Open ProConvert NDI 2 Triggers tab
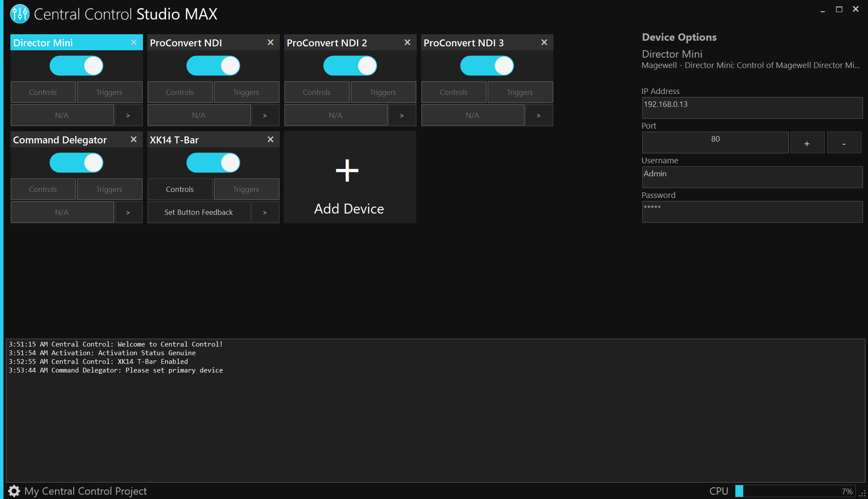The height and width of the screenshot is (499, 868). pyautogui.click(x=383, y=92)
